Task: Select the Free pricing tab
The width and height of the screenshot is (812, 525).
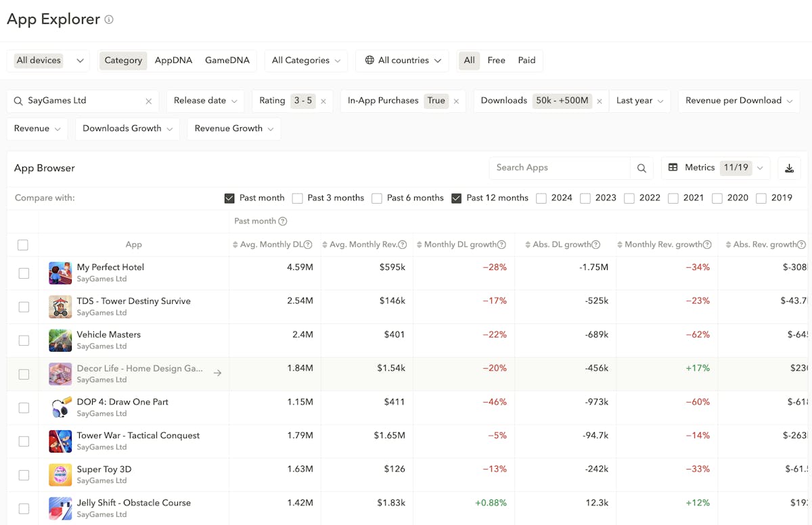Action: [x=497, y=60]
